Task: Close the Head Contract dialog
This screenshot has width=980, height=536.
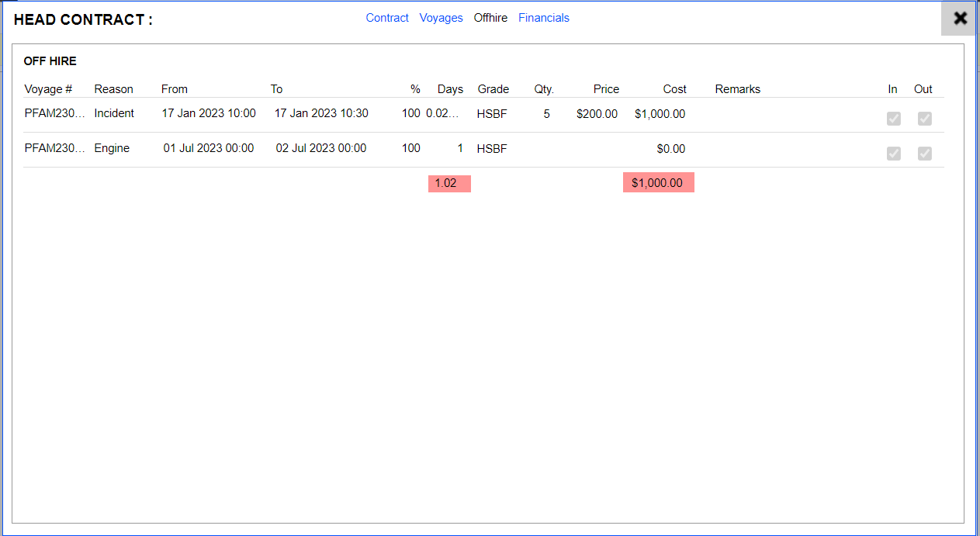Action: 960,19
